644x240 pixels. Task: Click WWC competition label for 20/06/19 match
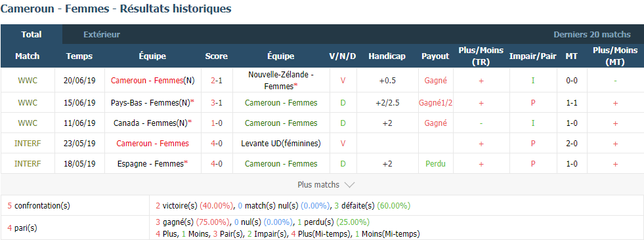[28, 81]
